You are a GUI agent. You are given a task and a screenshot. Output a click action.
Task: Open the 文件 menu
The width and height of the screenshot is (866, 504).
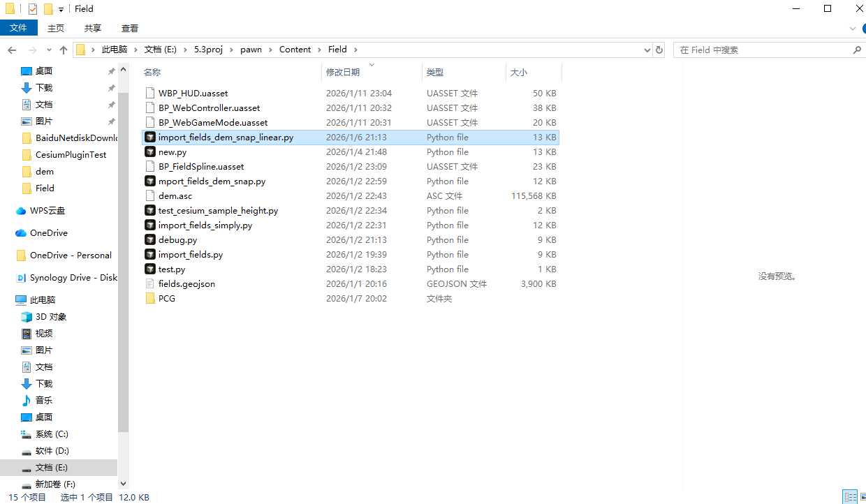click(18, 28)
